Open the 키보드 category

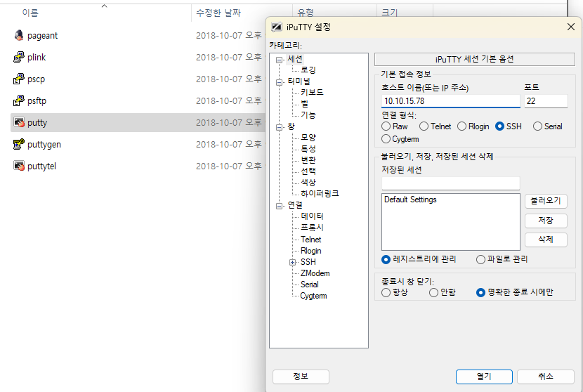[312, 92]
